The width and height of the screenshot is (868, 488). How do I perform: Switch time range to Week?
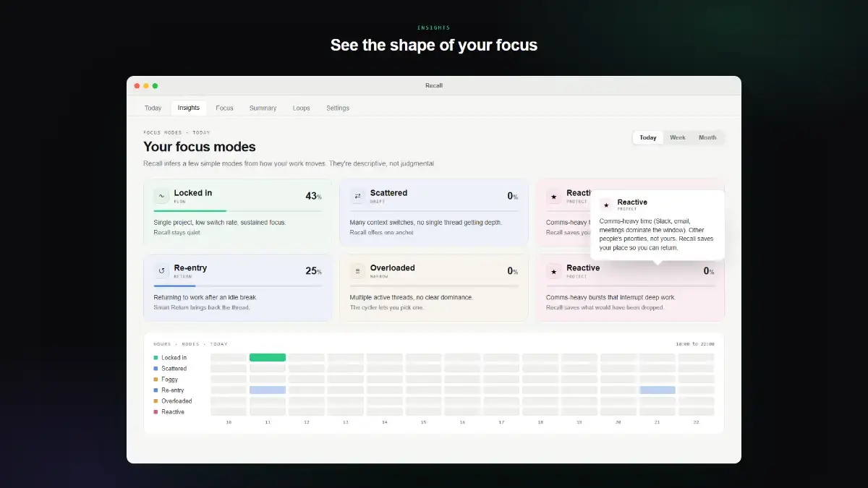click(678, 137)
